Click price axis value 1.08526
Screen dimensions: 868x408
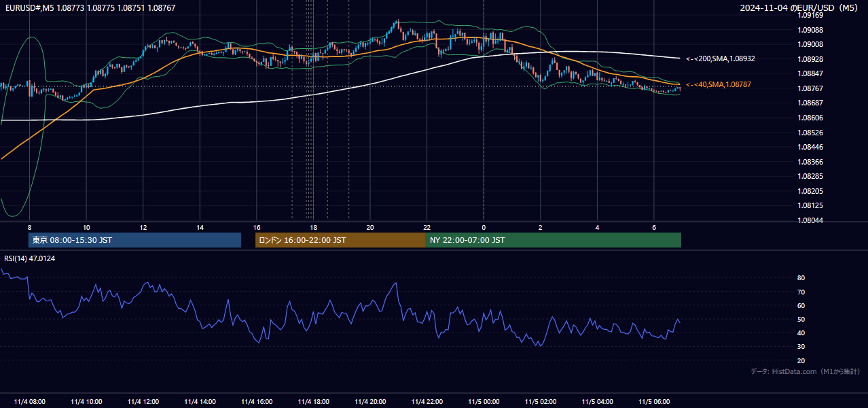pos(810,133)
